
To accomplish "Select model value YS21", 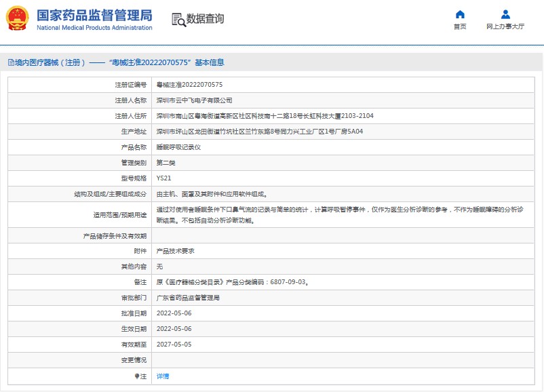I will 163,178.
